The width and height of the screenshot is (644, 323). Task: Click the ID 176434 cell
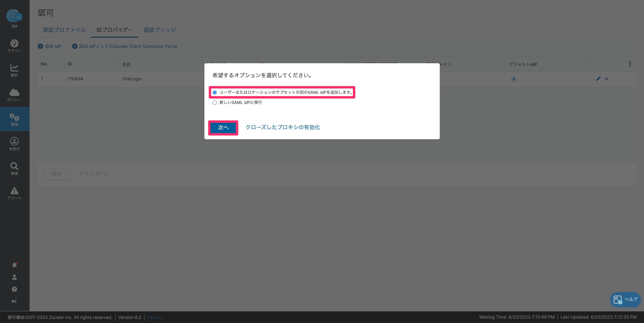pos(75,79)
